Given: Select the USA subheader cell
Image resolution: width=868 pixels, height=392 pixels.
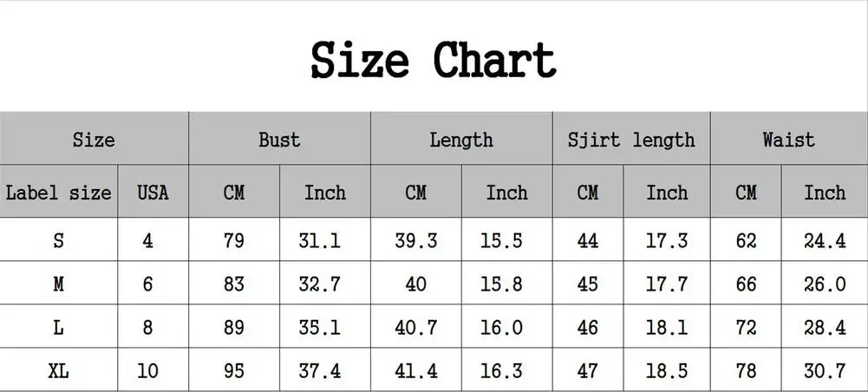Looking at the screenshot, I should point(153,192).
